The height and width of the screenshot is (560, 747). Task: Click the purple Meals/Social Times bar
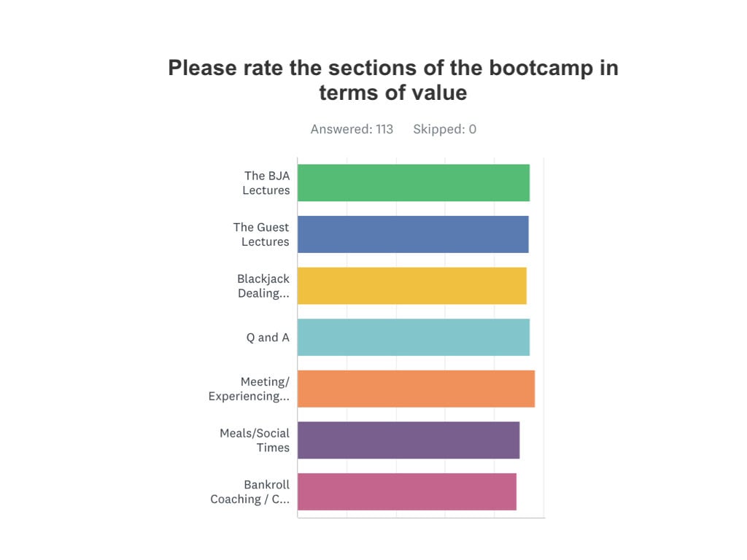(x=409, y=440)
